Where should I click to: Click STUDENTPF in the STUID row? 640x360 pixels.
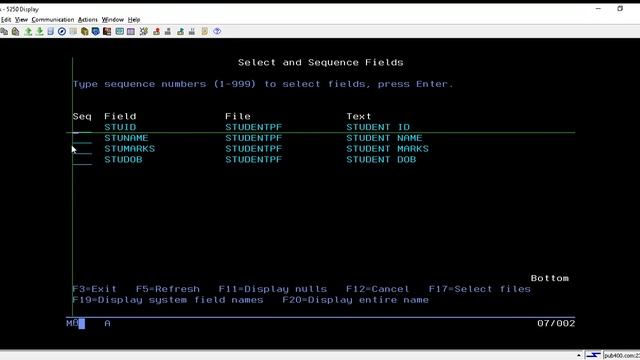[253, 127]
